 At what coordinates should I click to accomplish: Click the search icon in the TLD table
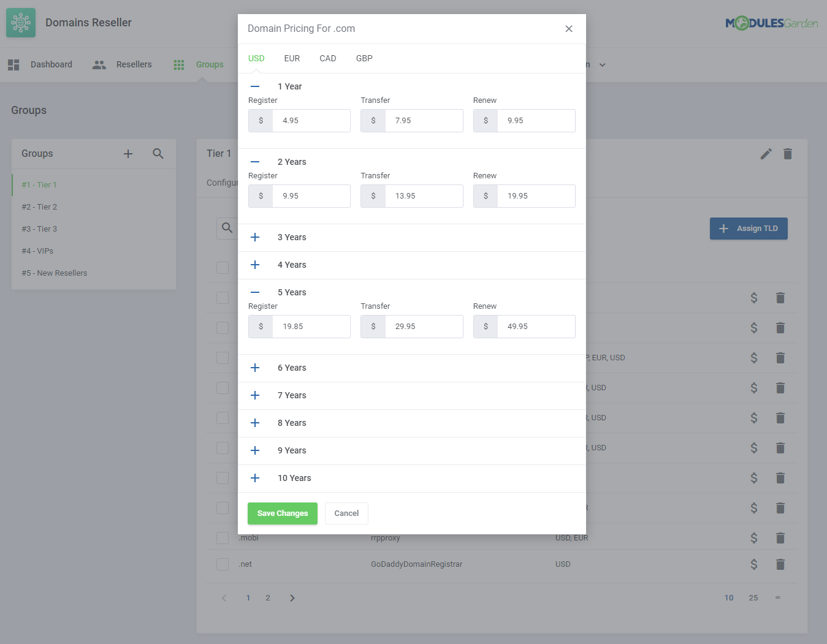227,228
